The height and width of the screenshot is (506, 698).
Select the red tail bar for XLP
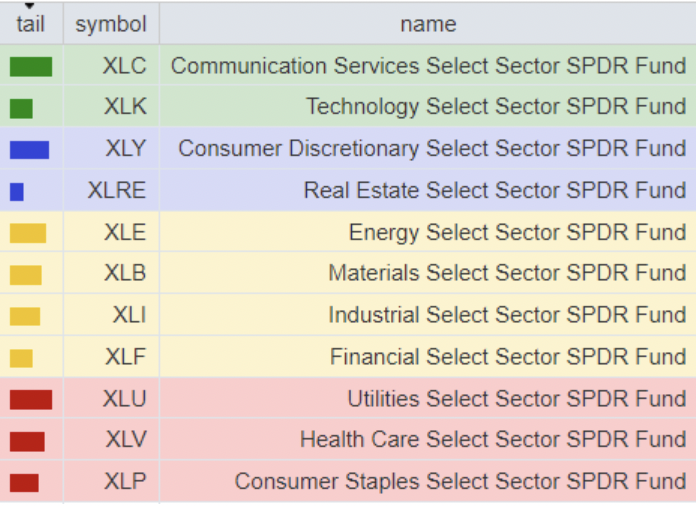(24, 483)
